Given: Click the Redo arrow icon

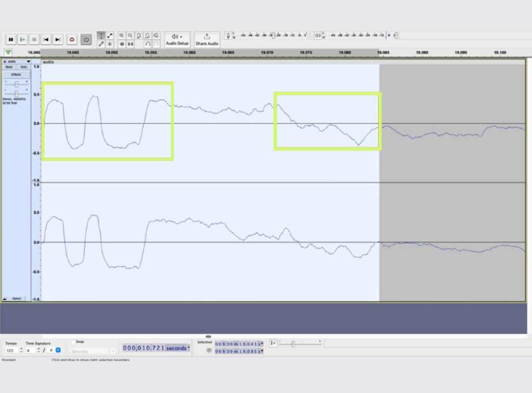Looking at the screenshot, I should tap(156, 44).
